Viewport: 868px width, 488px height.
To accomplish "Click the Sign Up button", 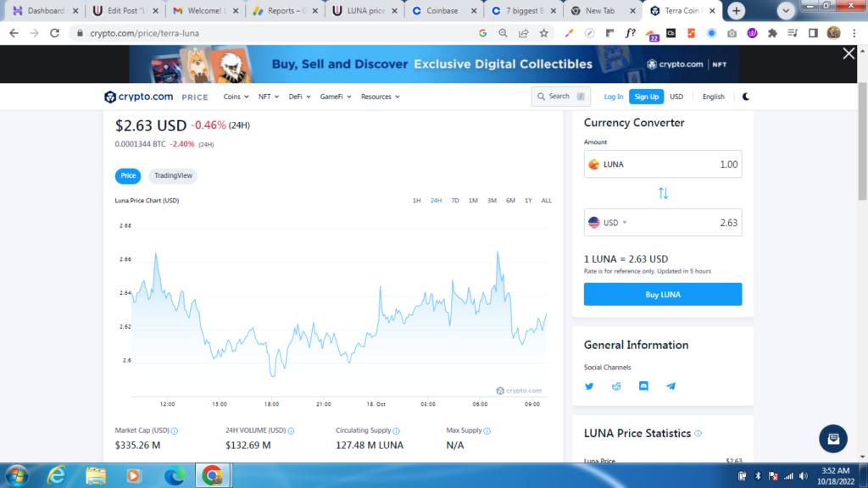I will (647, 97).
